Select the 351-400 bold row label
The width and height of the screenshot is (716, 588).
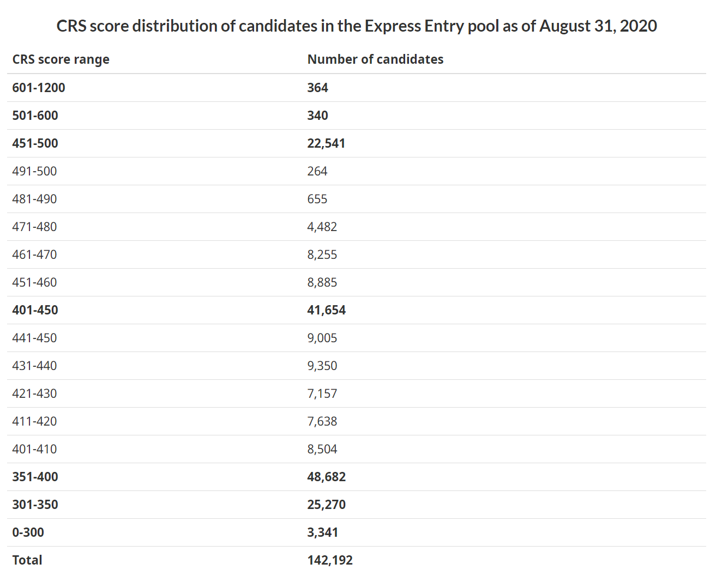click(35, 477)
